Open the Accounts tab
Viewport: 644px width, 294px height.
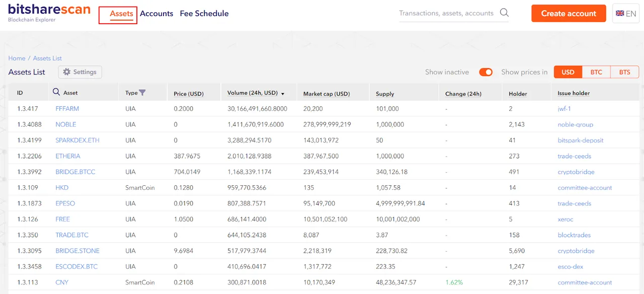pyautogui.click(x=156, y=14)
